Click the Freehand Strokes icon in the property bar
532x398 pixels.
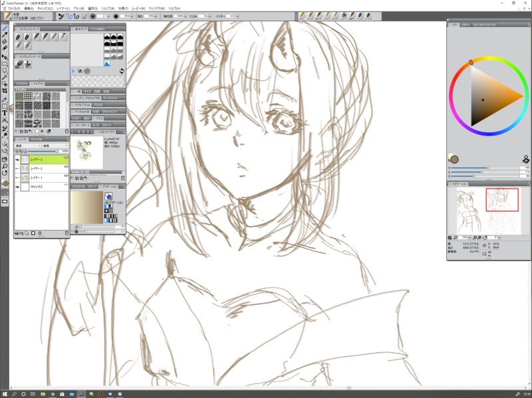pos(69,16)
